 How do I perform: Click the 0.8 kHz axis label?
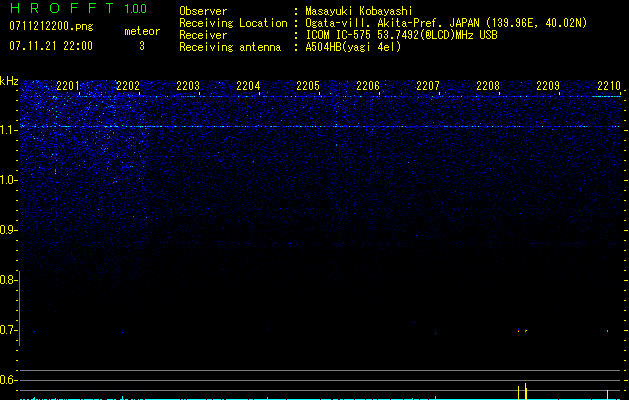point(7,280)
